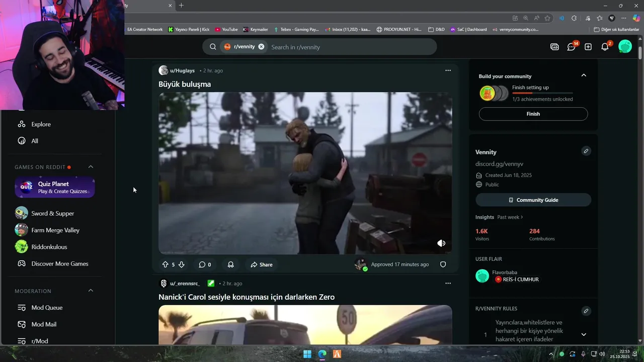Show hidden system tray icons
The height and width of the screenshot is (362, 644).
(551, 354)
